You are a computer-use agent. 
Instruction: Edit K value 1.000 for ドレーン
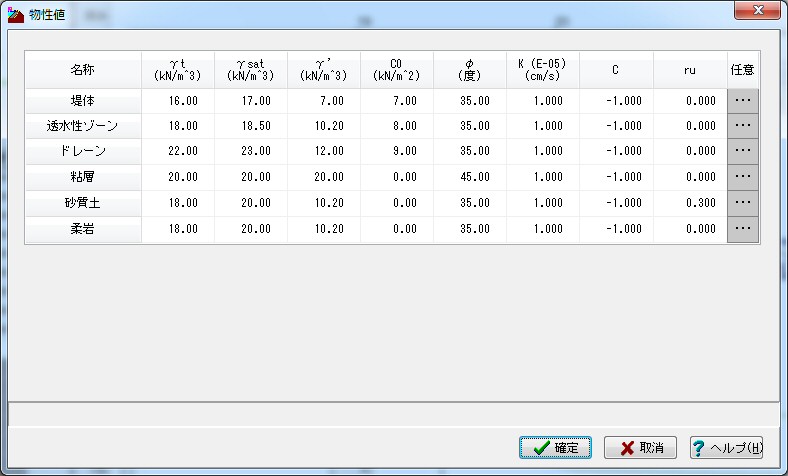tap(543, 151)
